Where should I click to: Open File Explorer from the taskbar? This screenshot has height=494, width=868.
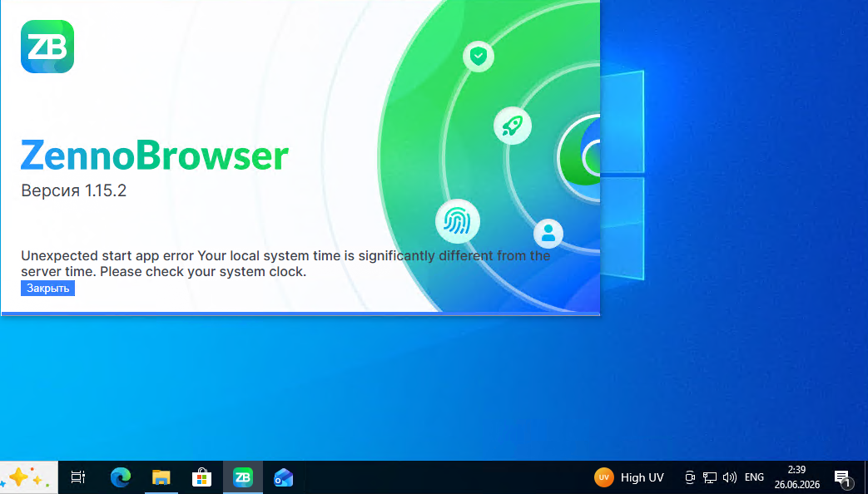161,477
